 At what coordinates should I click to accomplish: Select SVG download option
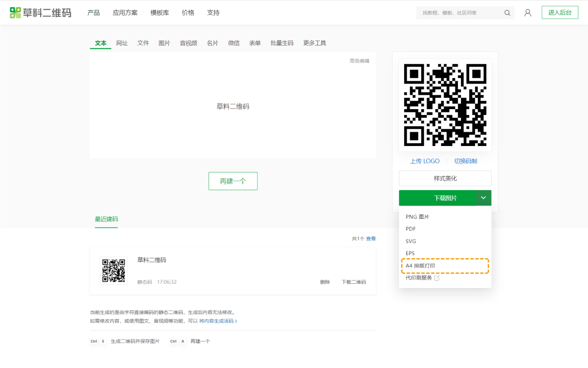411,241
